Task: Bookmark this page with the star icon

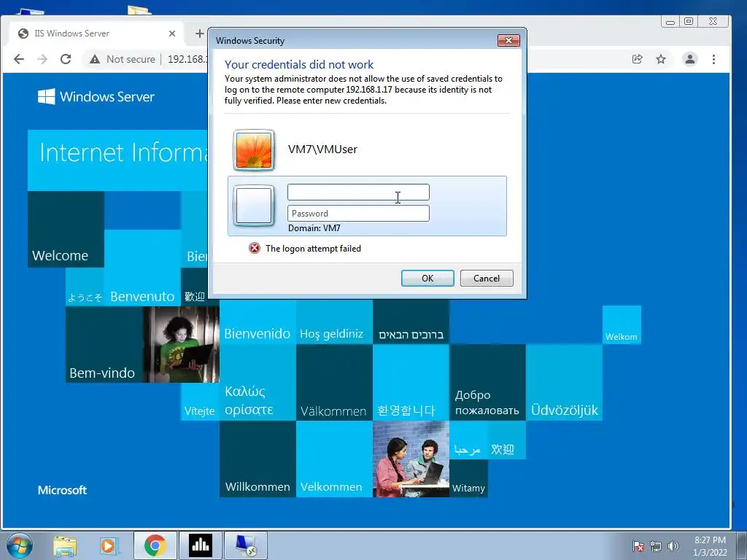Action: click(661, 59)
